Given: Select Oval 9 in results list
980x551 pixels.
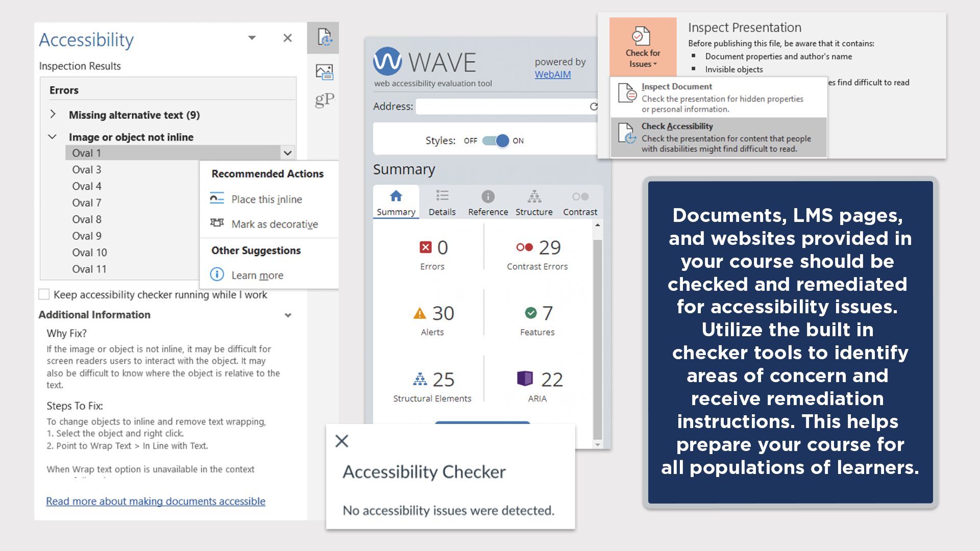Looking at the screenshot, I should pos(87,236).
